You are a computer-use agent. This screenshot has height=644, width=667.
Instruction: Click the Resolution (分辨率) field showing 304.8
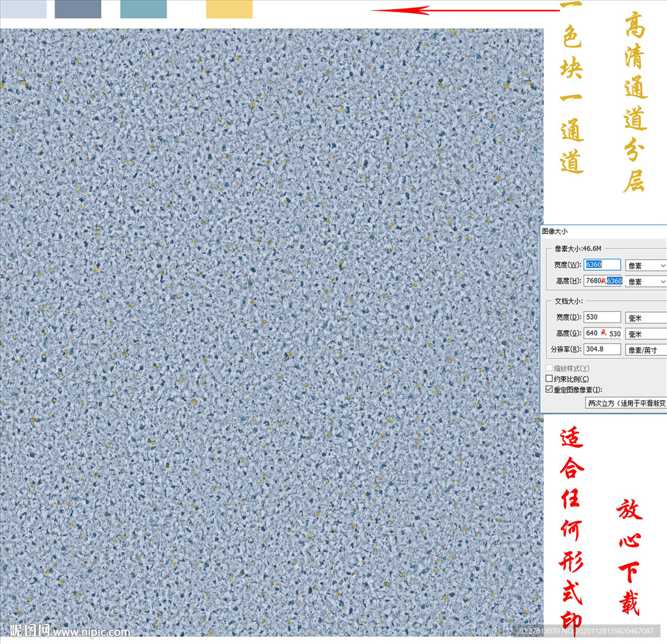603,349
